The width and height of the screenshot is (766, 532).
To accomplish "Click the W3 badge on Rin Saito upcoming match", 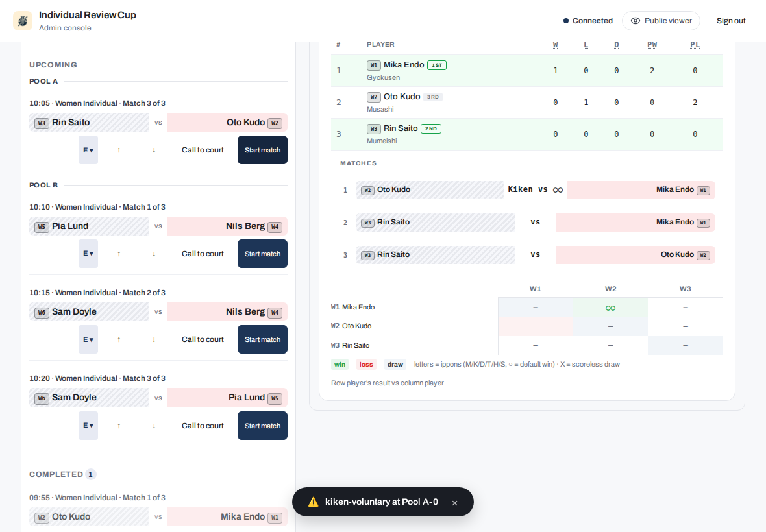I will point(42,123).
